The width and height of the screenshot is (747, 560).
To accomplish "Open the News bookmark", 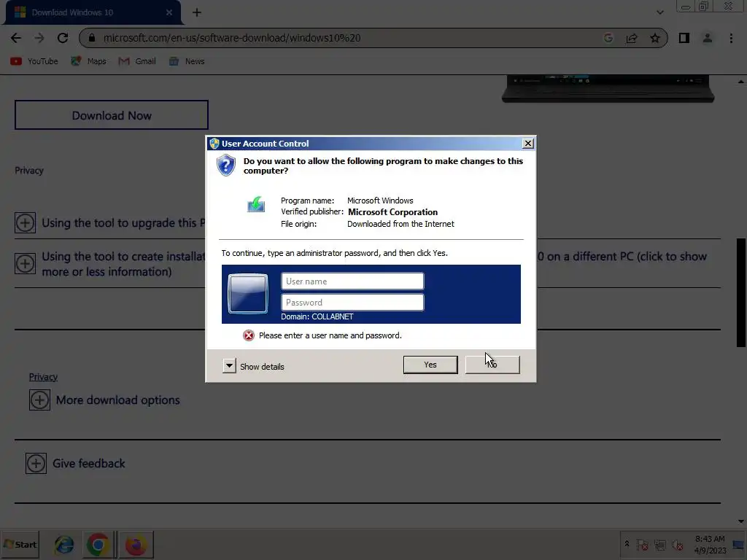I will point(187,61).
